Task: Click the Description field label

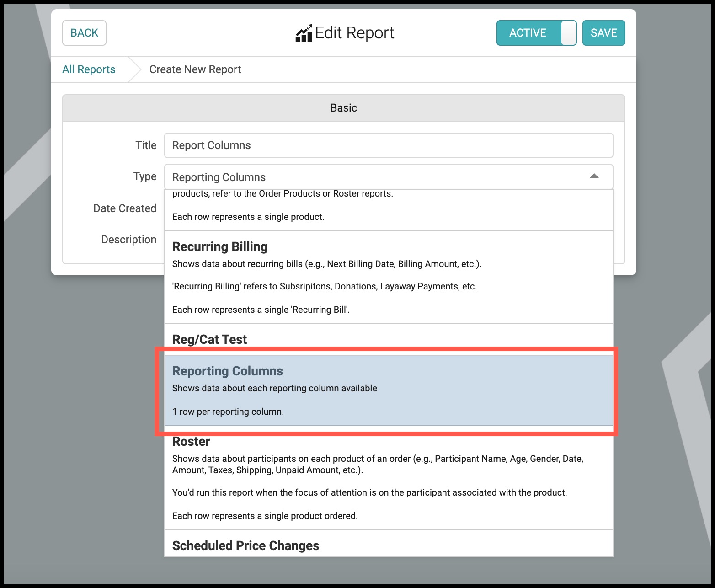Action: click(x=129, y=240)
